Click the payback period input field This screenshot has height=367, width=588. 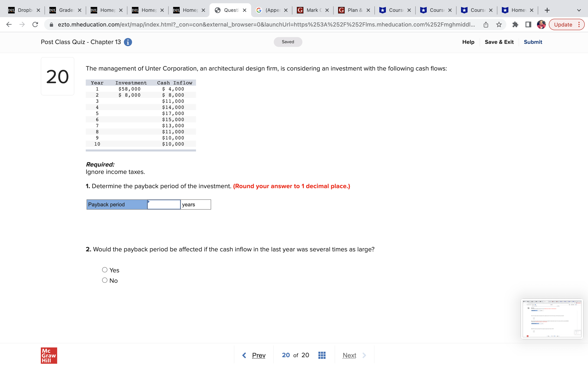click(x=164, y=204)
